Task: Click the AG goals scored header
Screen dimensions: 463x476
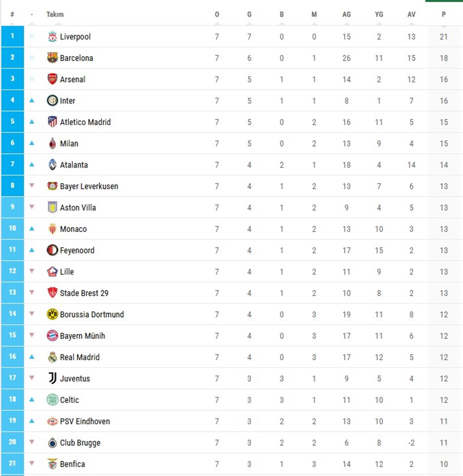Action: 346,14
